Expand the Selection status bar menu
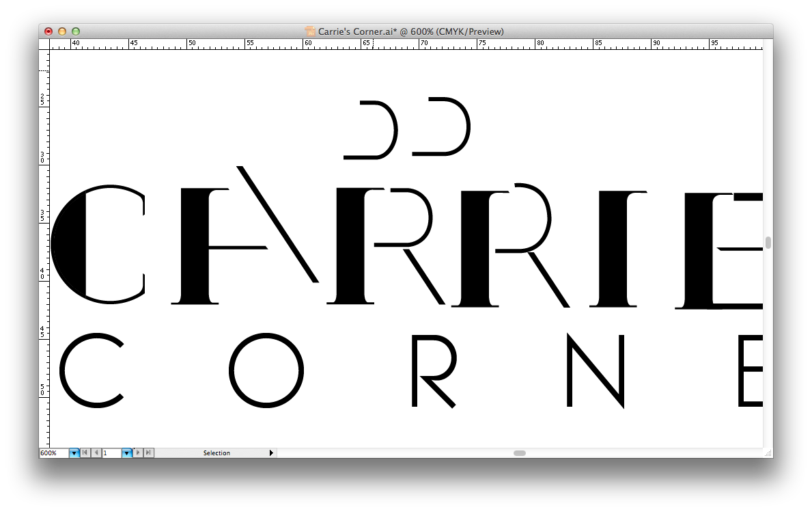 click(x=271, y=453)
